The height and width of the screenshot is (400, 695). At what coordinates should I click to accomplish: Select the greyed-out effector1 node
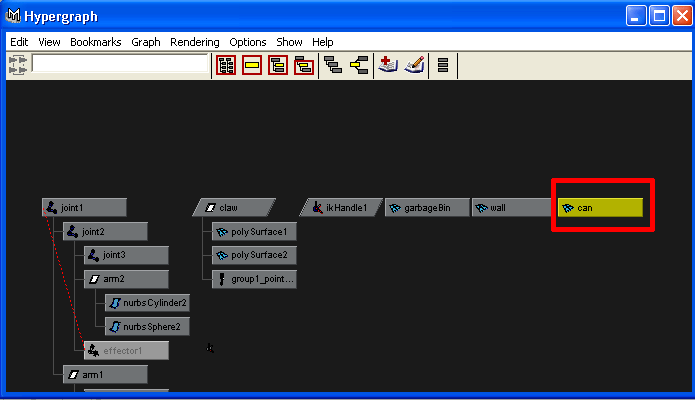click(x=126, y=351)
